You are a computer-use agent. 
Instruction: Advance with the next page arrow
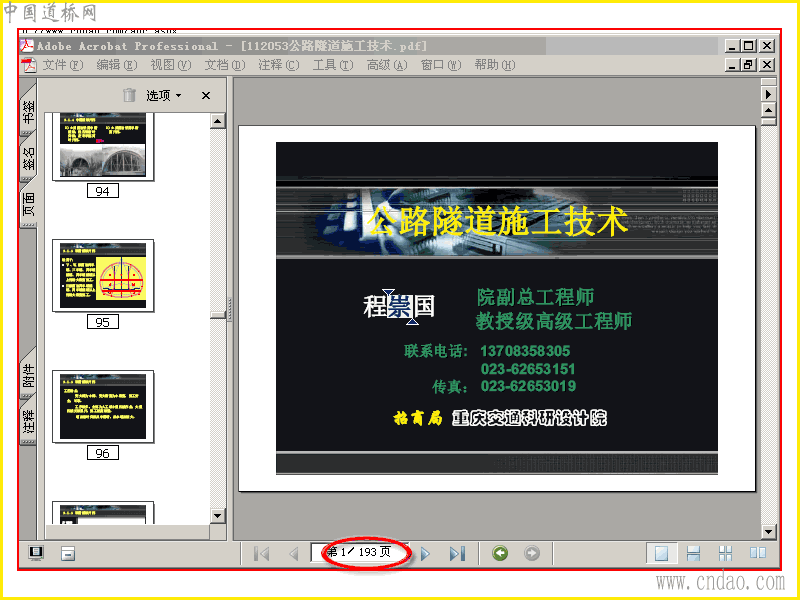click(425, 553)
